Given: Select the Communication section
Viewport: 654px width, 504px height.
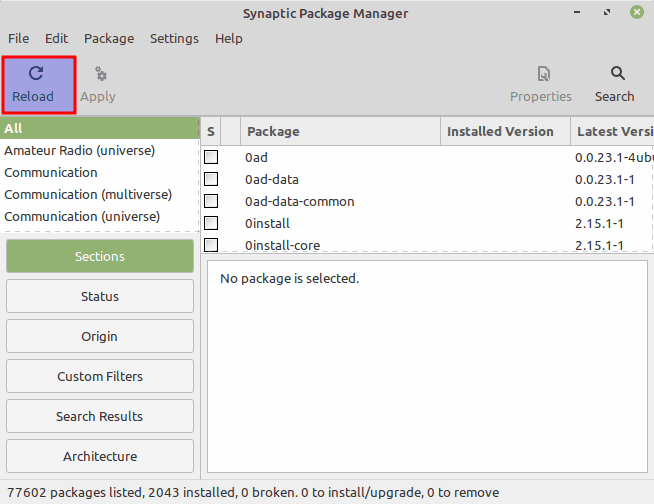Looking at the screenshot, I should pyautogui.click(x=100, y=172).
